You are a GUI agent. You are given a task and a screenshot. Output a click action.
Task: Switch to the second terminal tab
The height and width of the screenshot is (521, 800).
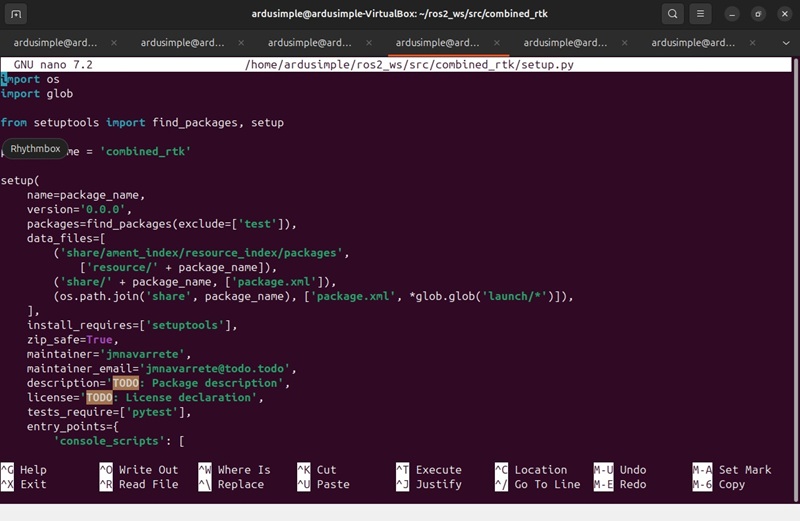coord(183,43)
